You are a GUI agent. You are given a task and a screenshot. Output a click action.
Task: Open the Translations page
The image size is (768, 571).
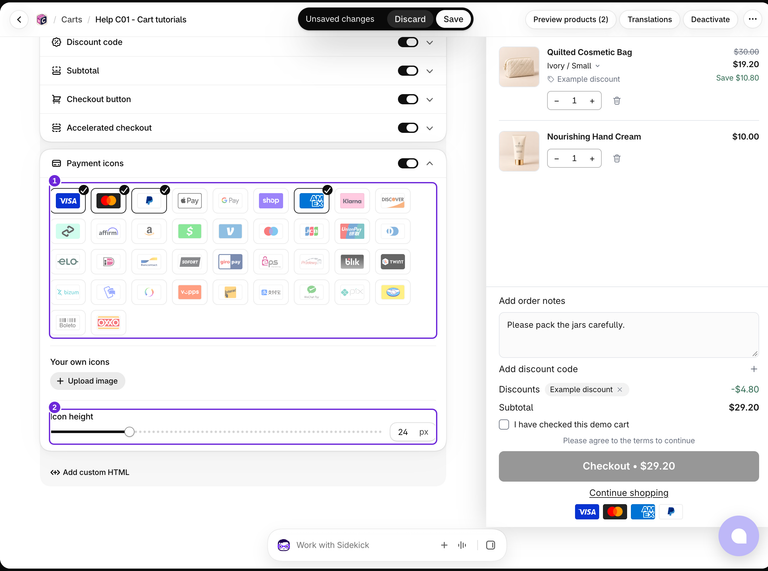pyautogui.click(x=649, y=20)
